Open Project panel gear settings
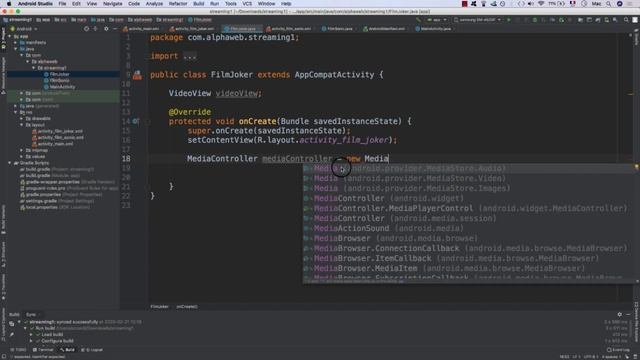Image resolution: width=640 pixels, height=360 pixels. (x=106, y=29)
